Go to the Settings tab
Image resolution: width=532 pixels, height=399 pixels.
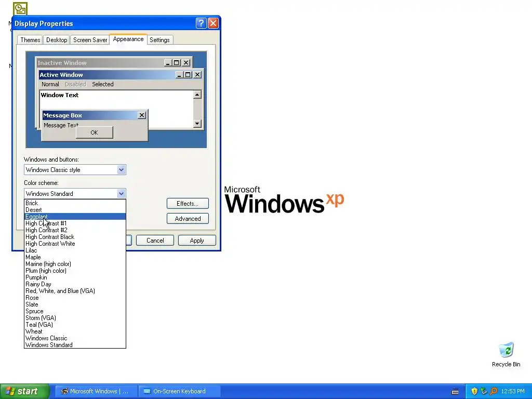159,40
